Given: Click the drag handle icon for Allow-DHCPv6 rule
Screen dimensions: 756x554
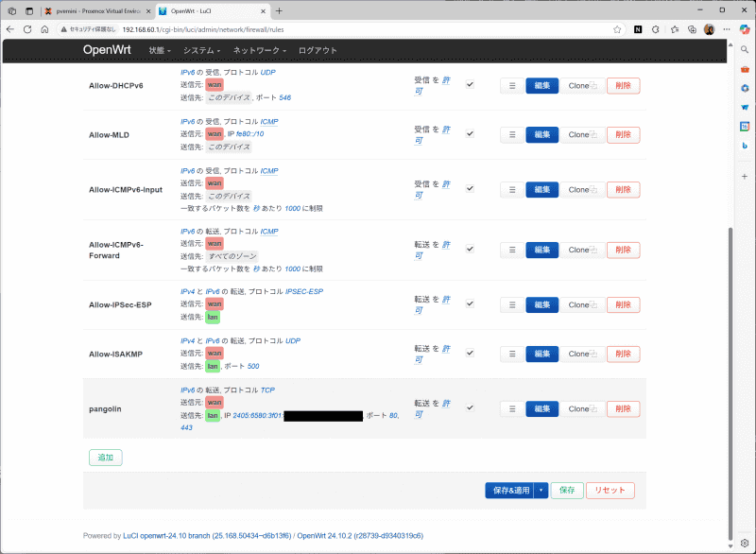Looking at the screenshot, I should [x=512, y=86].
